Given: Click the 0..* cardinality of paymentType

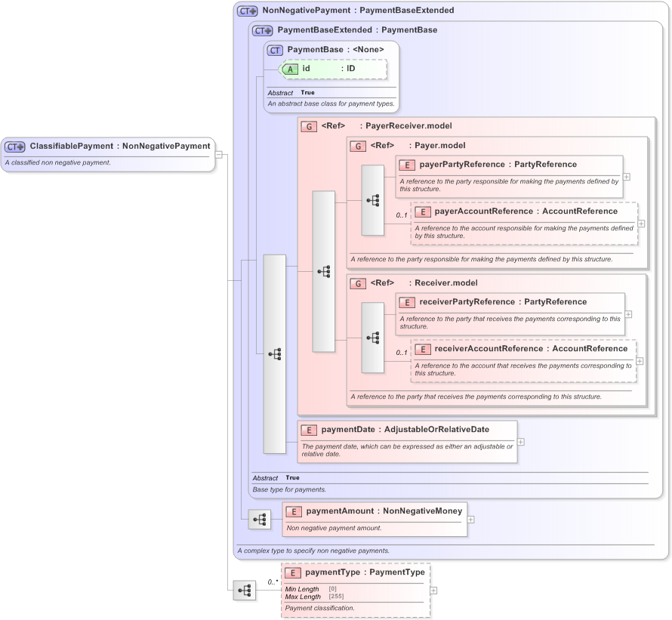Looking at the screenshot, I should (x=273, y=582).
